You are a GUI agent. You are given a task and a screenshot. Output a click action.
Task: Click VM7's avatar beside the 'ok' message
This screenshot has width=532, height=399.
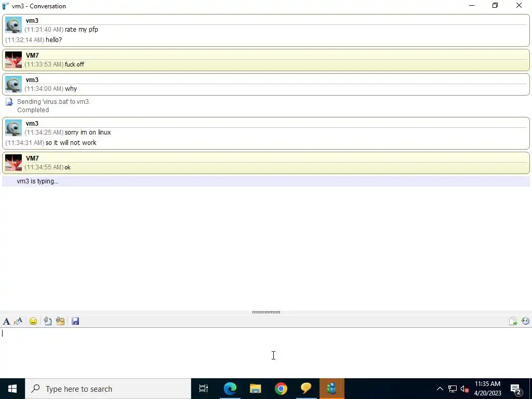(14, 163)
